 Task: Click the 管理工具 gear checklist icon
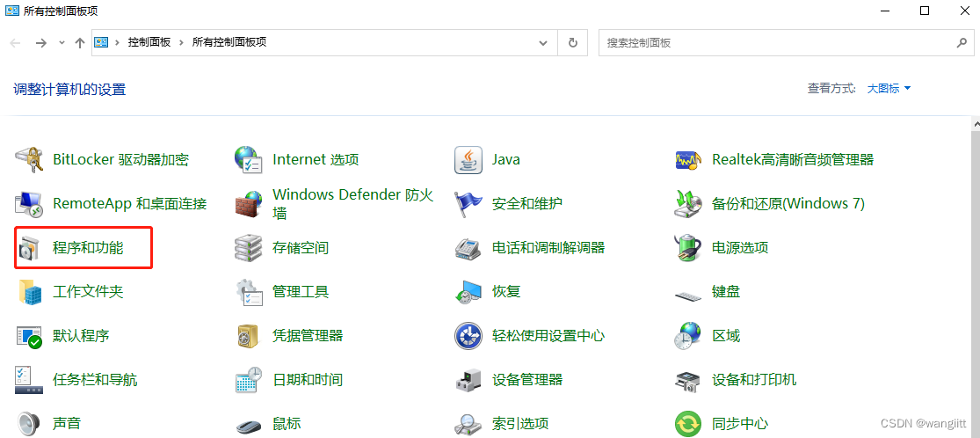point(248,292)
